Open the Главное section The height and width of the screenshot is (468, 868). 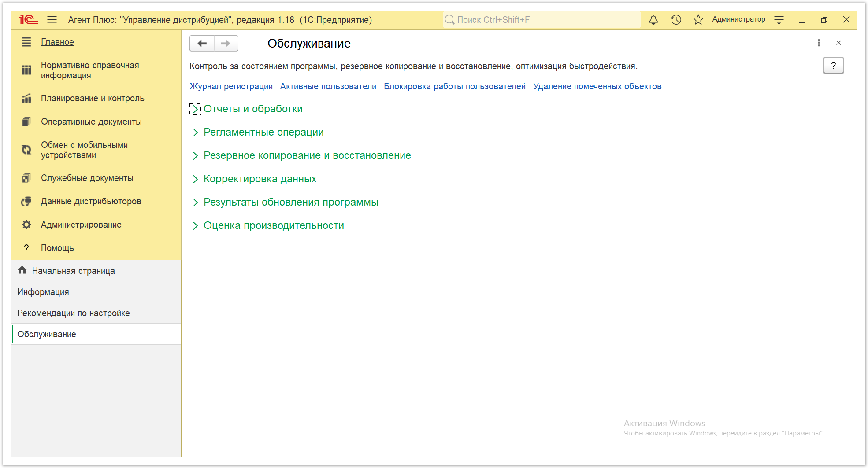pos(57,42)
